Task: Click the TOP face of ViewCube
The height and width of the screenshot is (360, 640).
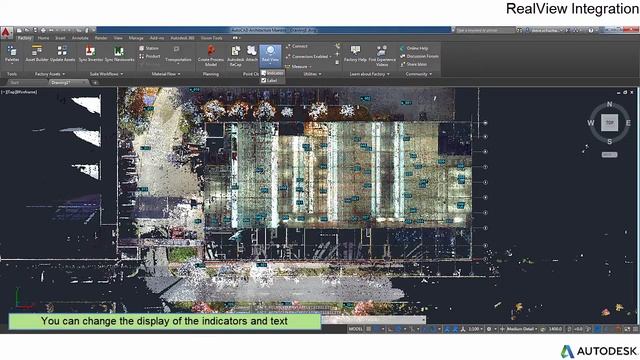Action: (x=609, y=122)
